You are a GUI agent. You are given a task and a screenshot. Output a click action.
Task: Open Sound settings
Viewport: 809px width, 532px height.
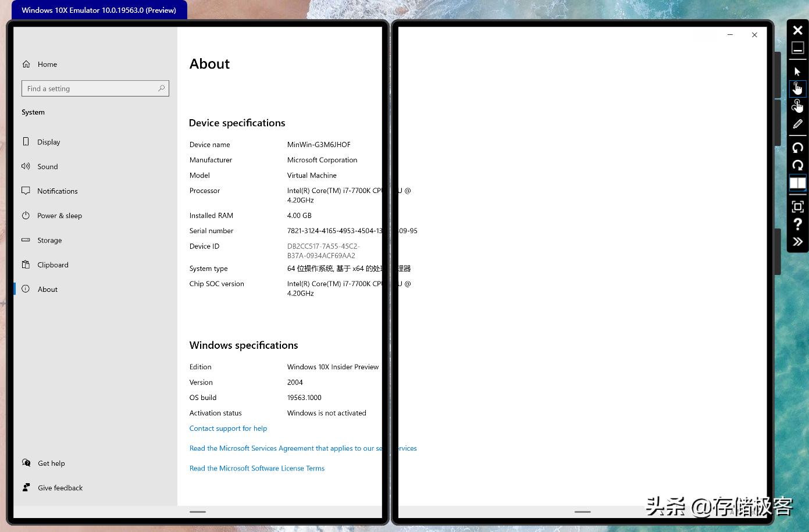tap(48, 167)
